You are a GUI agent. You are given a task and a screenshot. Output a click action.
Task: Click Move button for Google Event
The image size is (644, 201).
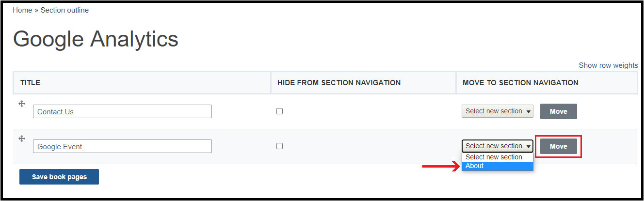tap(559, 146)
